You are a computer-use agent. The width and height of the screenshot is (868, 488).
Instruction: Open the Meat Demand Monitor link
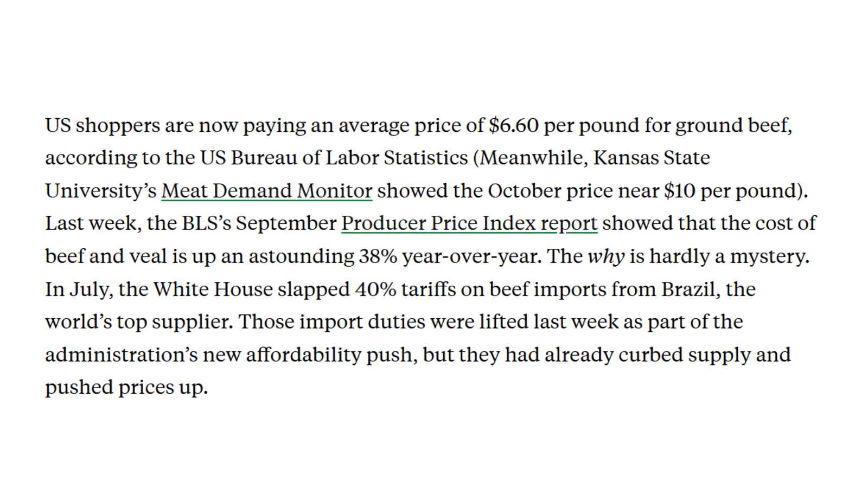point(266,191)
